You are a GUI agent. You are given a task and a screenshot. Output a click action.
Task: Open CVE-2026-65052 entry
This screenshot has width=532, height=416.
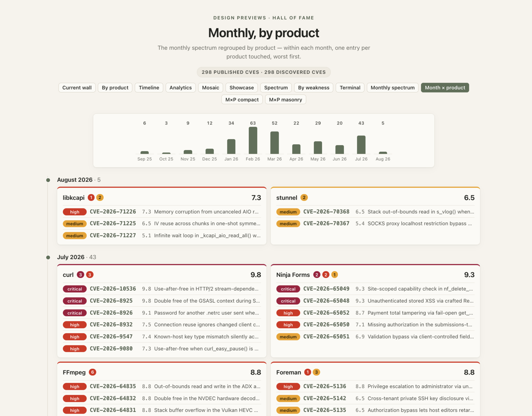coord(375,313)
